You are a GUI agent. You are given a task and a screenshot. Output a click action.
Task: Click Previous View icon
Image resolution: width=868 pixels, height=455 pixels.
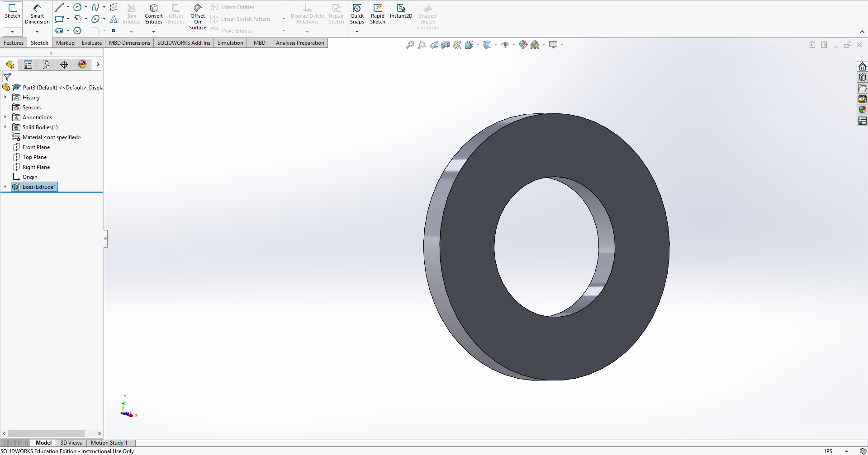coord(434,45)
